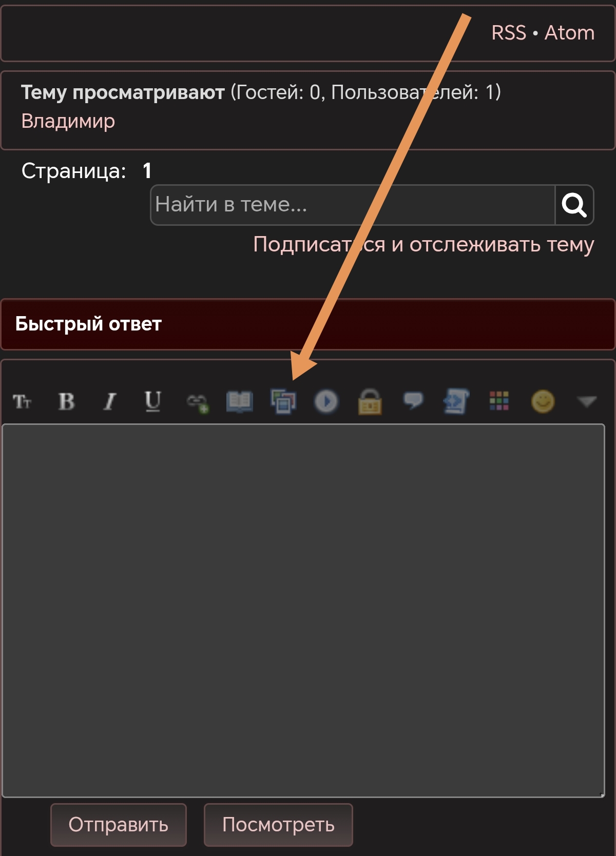Click the search magnifier button
Image resolution: width=616 pixels, height=856 pixels.
[x=574, y=205]
